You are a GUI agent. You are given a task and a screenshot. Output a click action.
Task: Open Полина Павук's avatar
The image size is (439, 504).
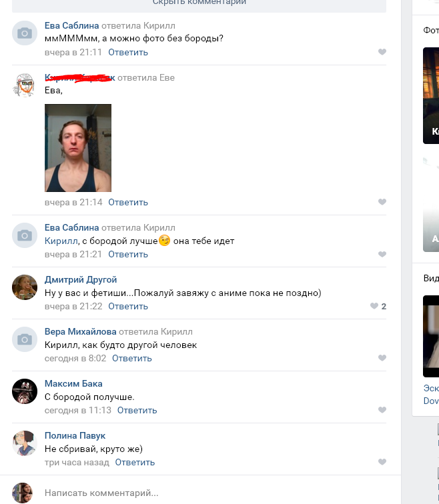coord(25,443)
